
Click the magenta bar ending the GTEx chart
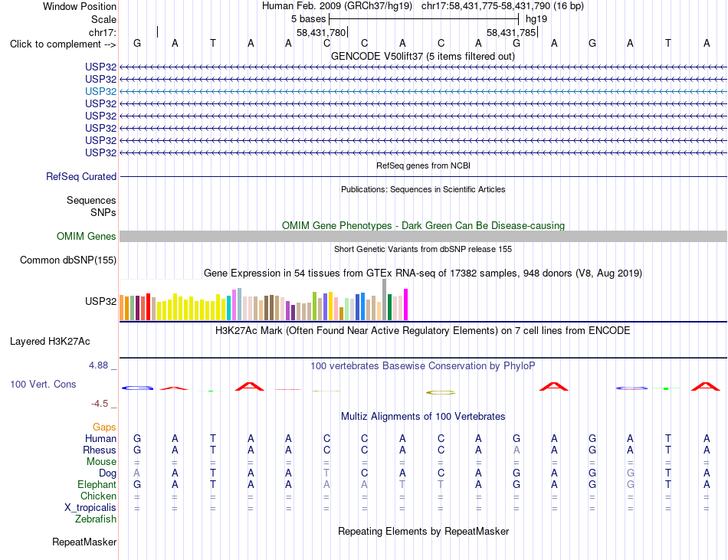[x=406, y=304]
